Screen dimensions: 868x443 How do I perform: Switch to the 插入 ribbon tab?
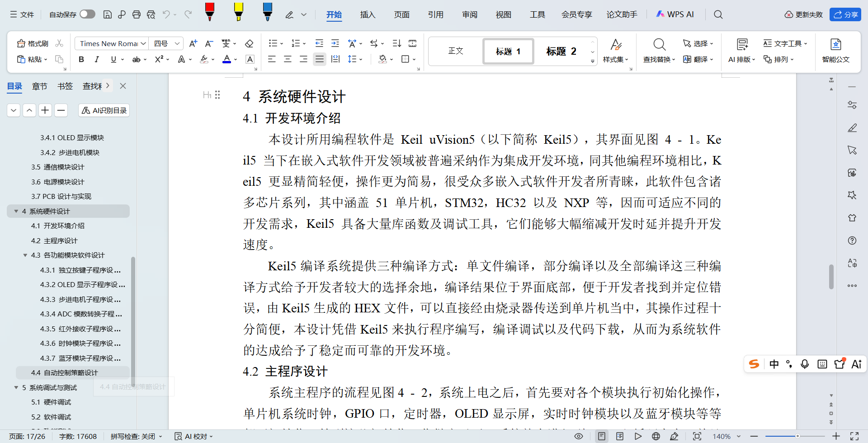(x=368, y=14)
